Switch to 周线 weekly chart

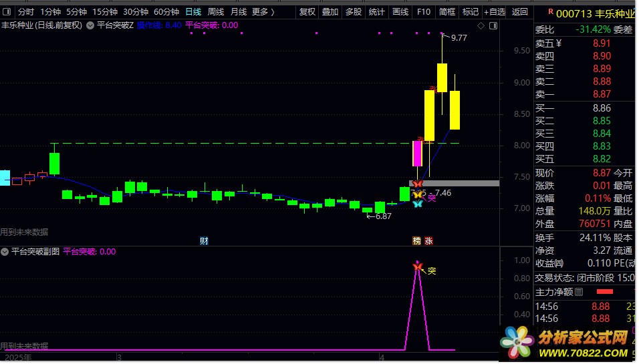pos(216,12)
